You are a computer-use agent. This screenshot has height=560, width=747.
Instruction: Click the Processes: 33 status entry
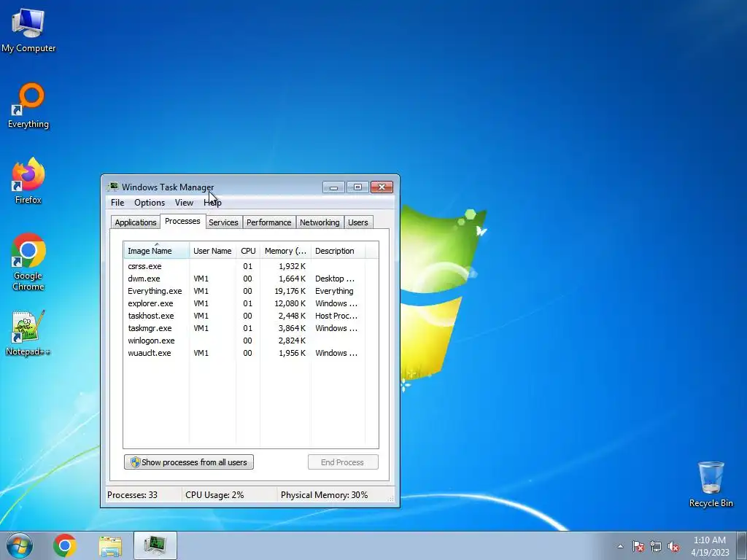pos(133,495)
